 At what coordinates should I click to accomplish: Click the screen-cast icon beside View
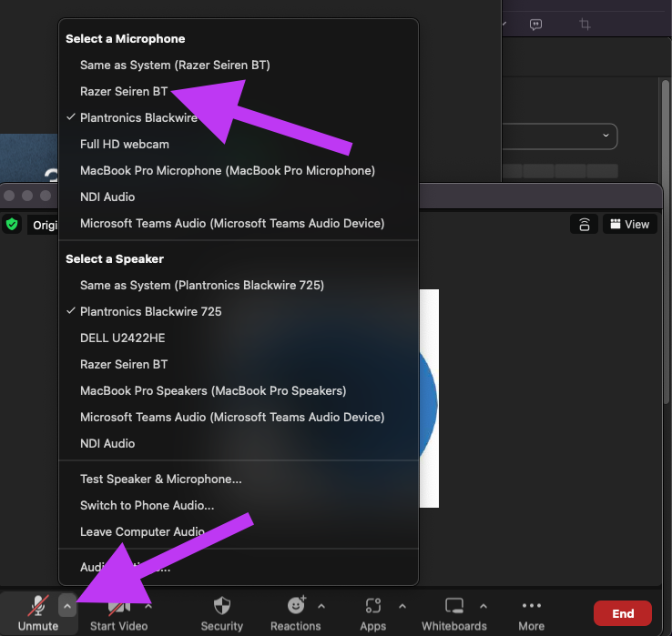(x=585, y=224)
